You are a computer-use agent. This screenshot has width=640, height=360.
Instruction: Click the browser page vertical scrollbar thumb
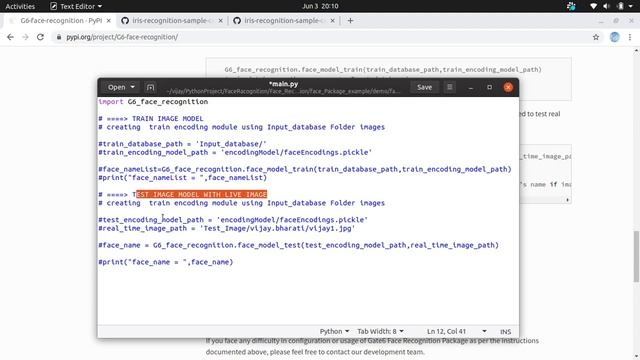pos(636,256)
